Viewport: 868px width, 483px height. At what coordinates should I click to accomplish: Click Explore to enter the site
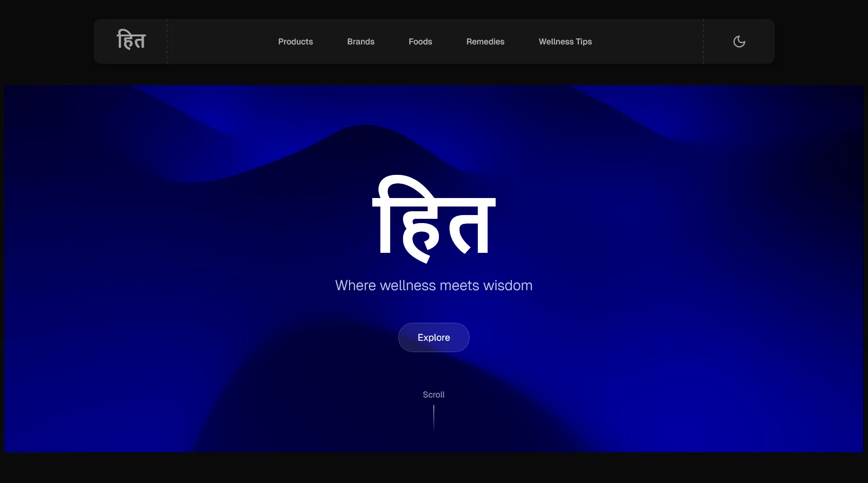[x=433, y=337]
